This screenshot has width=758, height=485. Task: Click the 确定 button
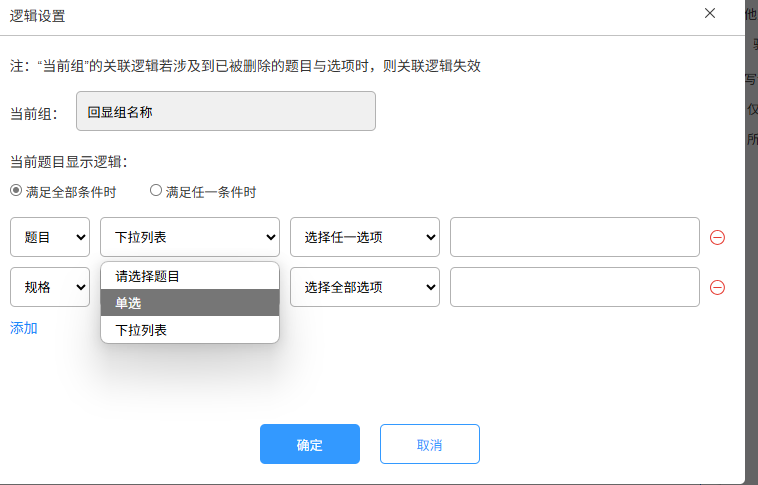point(310,444)
